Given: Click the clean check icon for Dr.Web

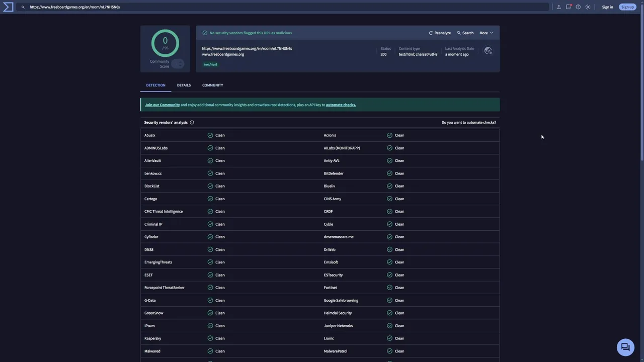Looking at the screenshot, I should 390,249.
